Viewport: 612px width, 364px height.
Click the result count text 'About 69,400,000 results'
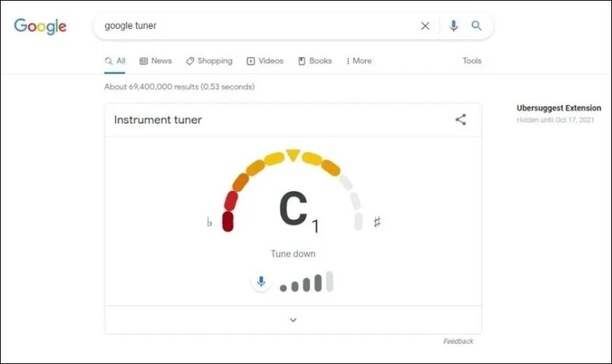click(152, 87)
